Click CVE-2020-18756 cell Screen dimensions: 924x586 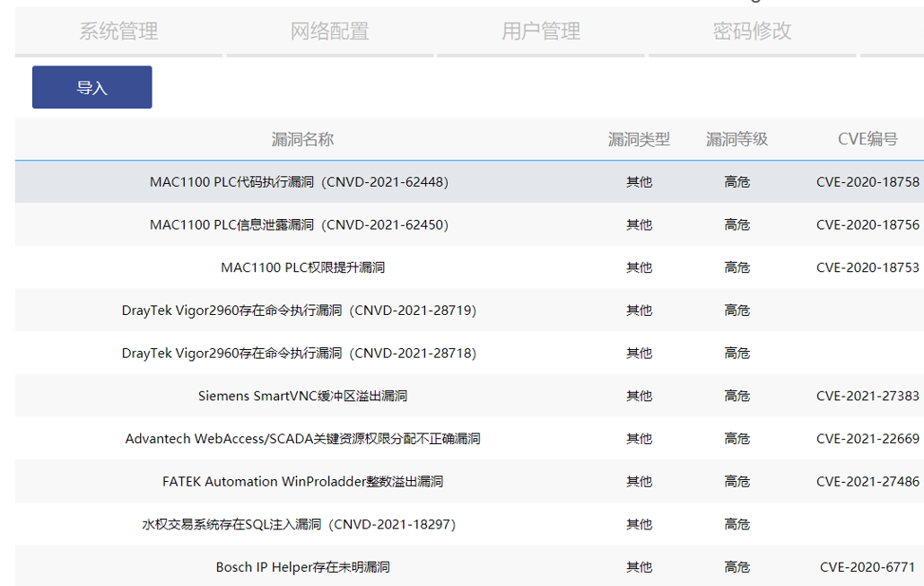point(867,224)
